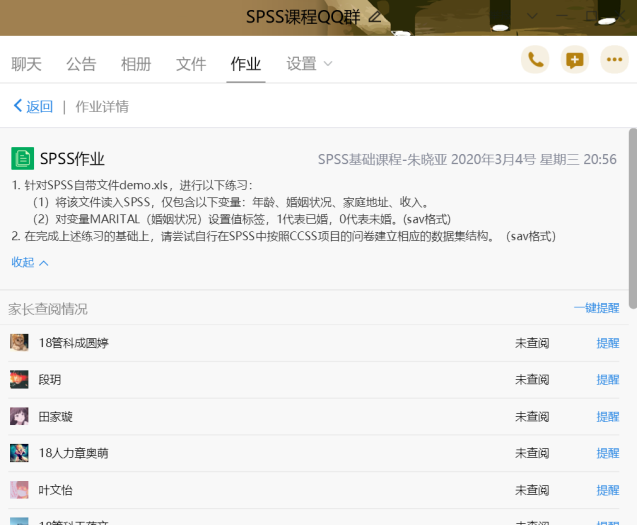
Task: Click the 作业详情 breadcrumb label
Action: [x=102, y=106]
